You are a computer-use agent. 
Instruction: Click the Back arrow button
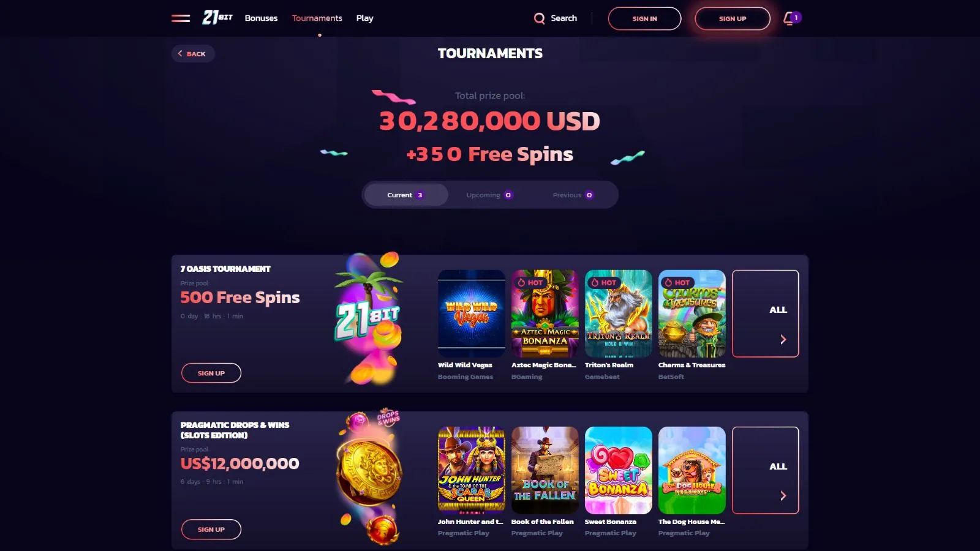tap(193, 54)
